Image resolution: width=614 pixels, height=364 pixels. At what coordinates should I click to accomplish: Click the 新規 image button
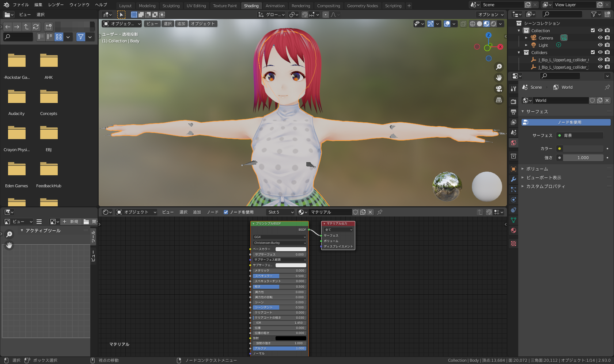click(x=70, y=222)
